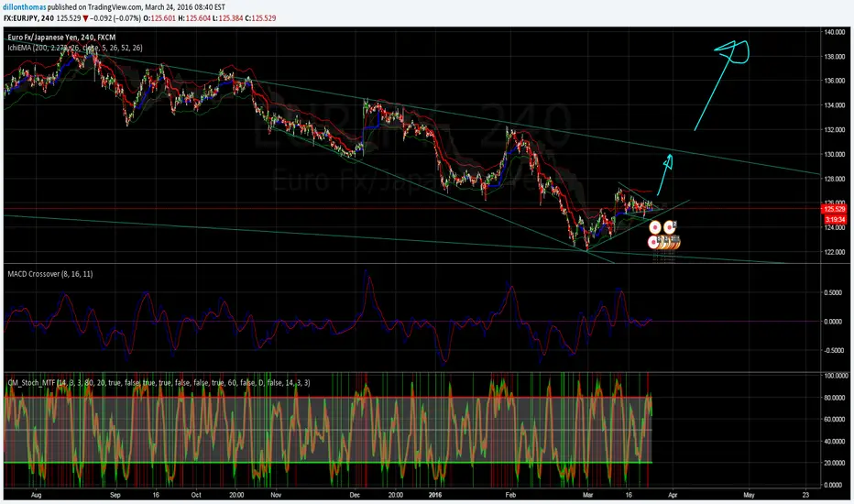854x504 pixels.
Task: Select the Euro Fx/Japanese Yen chart legend title
Action: pos(61,38)
